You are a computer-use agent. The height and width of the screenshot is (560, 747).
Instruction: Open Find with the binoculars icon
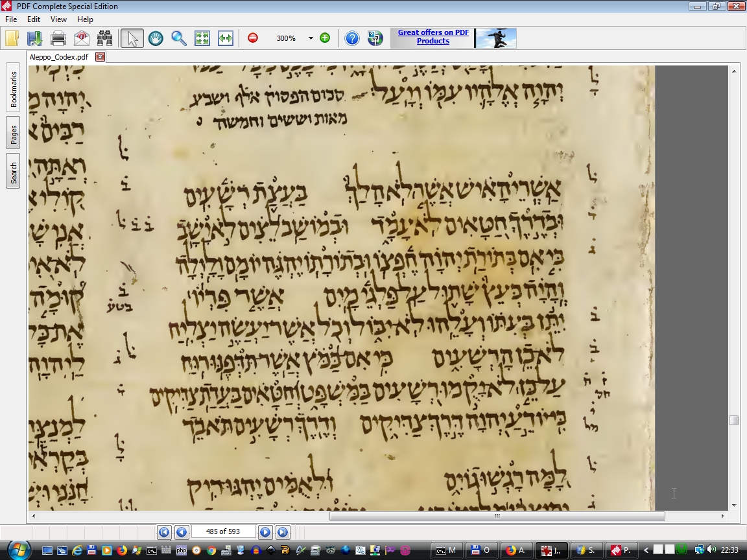coord(105,38)
